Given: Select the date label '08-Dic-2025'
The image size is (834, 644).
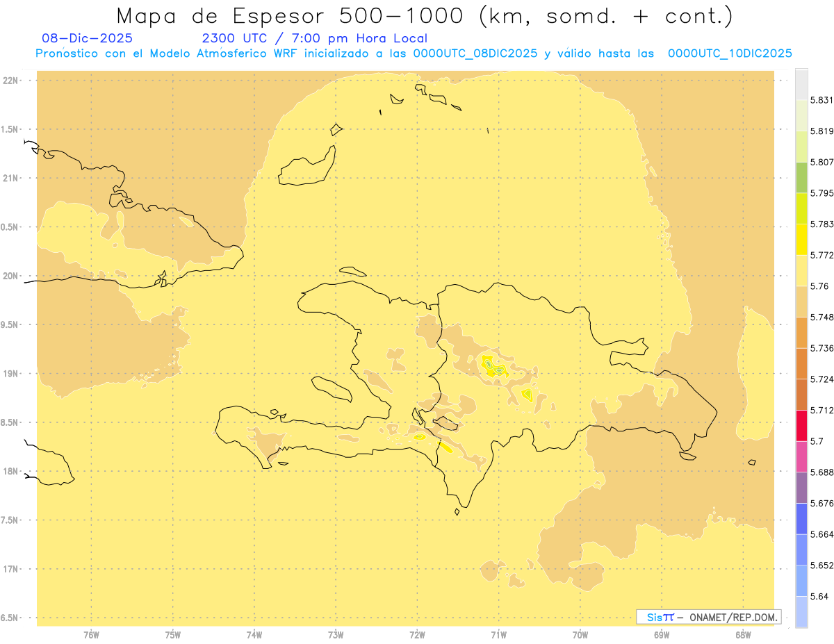Looking at the screenshot, I should pyautogui.click(x=87, y=39).
